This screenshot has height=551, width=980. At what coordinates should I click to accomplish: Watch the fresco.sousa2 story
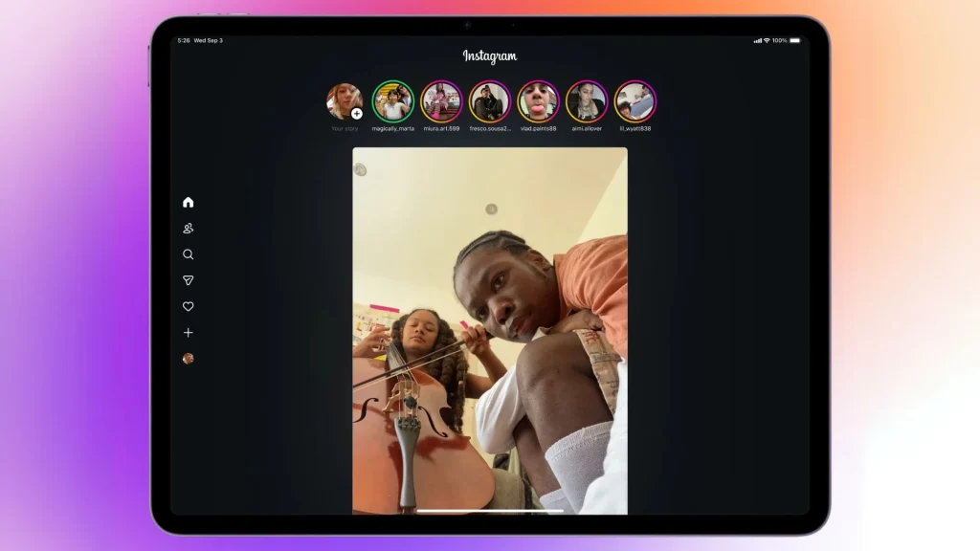click(490, 101)
